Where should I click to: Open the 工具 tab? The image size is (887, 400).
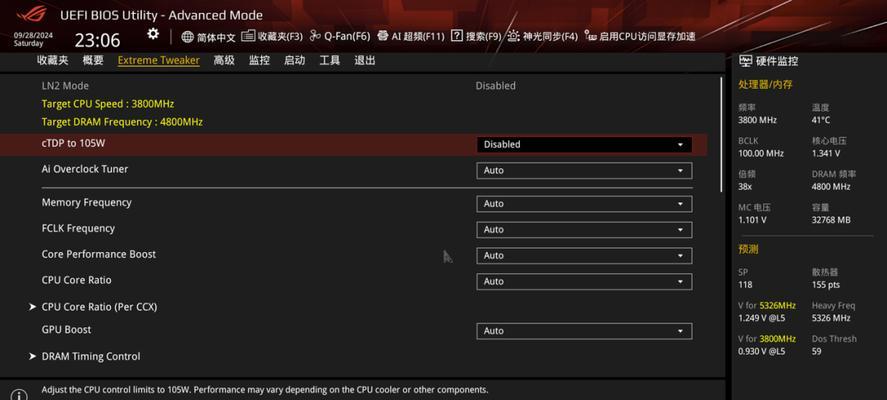[x=330, y=60]
